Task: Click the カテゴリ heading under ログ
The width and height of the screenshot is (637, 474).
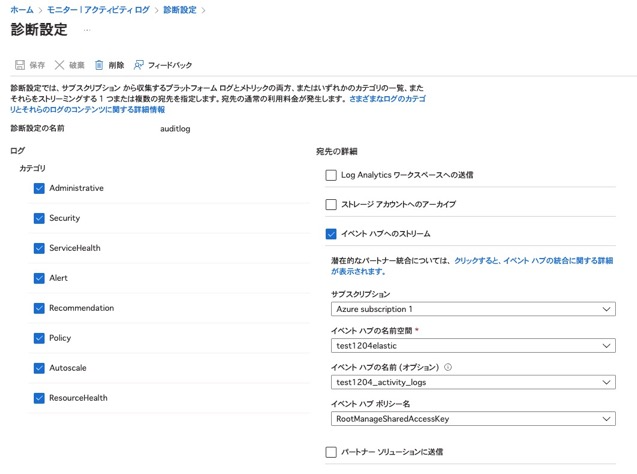Action: pos(32,168)
